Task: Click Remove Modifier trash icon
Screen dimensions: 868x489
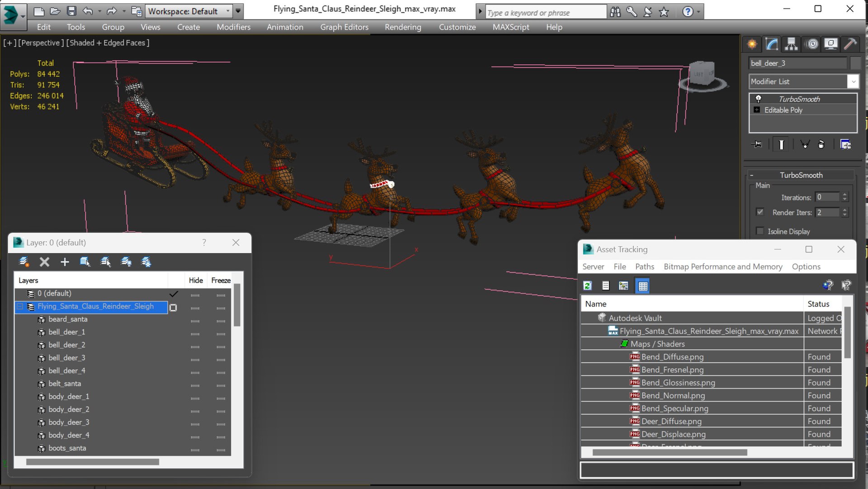Action: pyautogui.click(x=821, y=144)
